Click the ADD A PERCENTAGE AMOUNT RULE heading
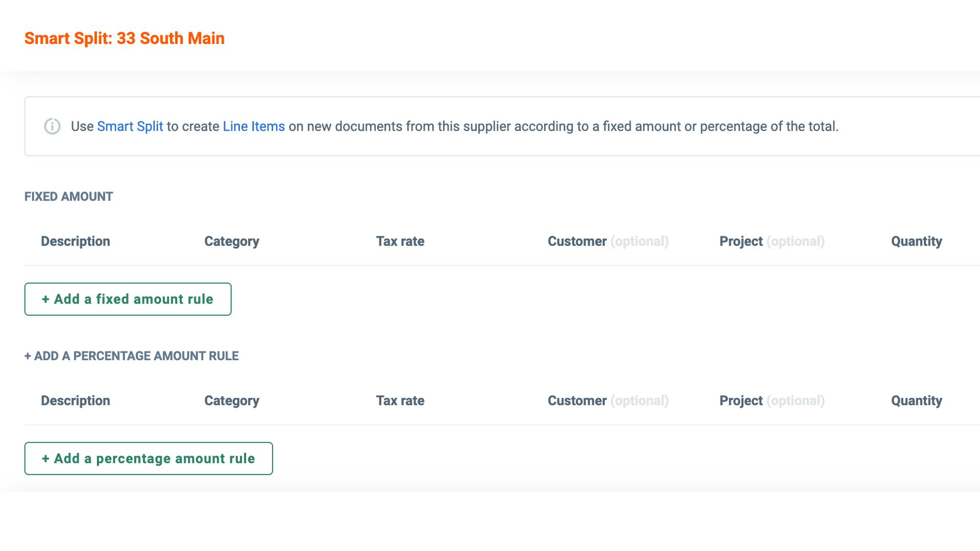This screenshot has height=551, width=980. point(132,356)
